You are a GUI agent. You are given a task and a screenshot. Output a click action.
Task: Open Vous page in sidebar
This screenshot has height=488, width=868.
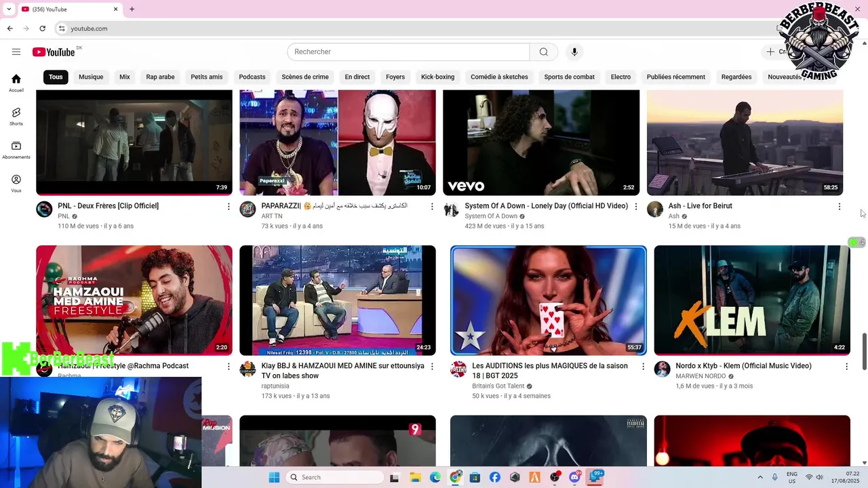click(x=16, y=183)
